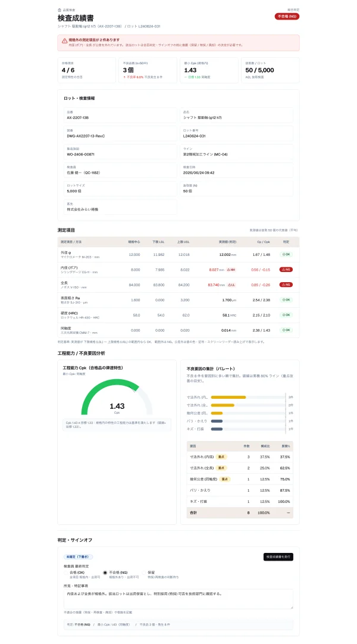Click the OK badge in the 硬度 (HRC) row
Screen dimensions: 357x644
coord(286,315)
